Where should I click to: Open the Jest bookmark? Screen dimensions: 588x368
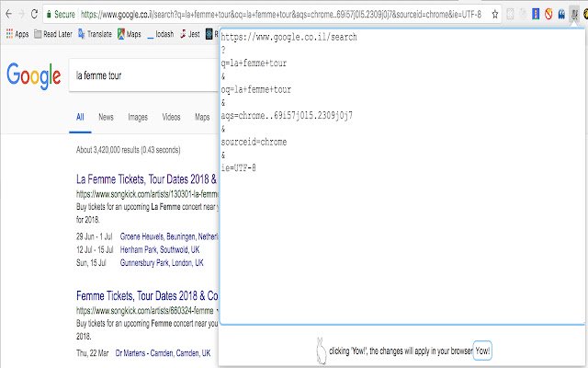click(x=190, y=34)
